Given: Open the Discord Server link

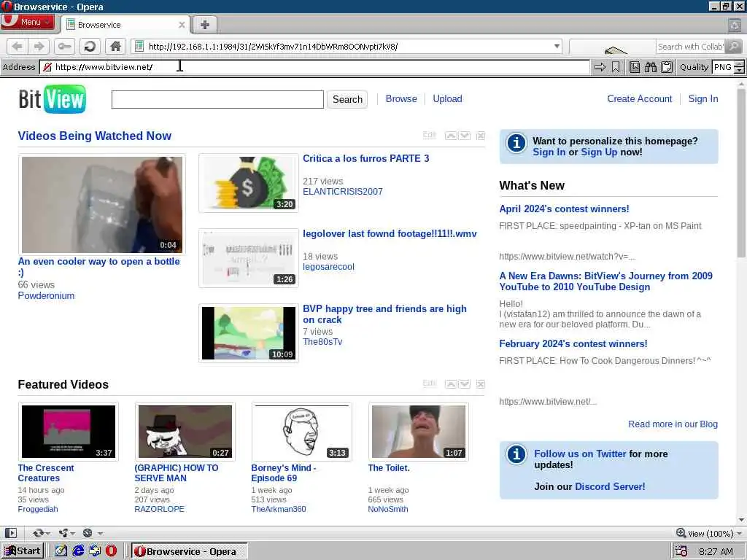Looking at the screenshot, I should (x=610, y=486).
